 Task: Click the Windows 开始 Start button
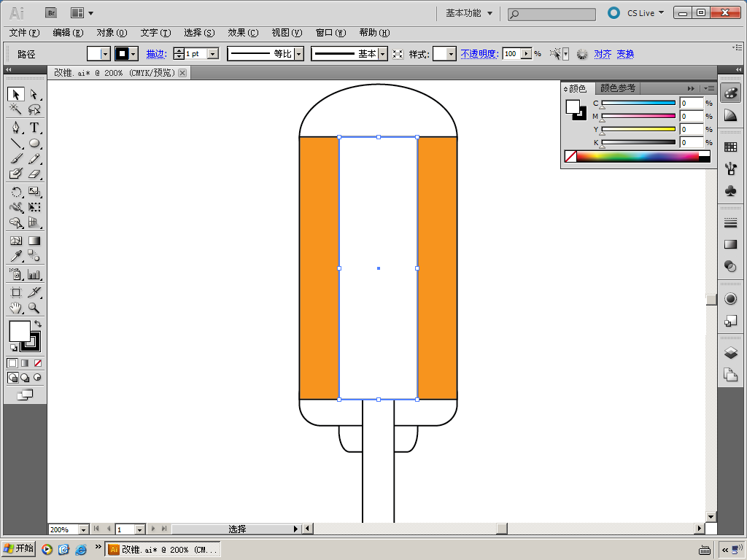(x=18, y=548)
